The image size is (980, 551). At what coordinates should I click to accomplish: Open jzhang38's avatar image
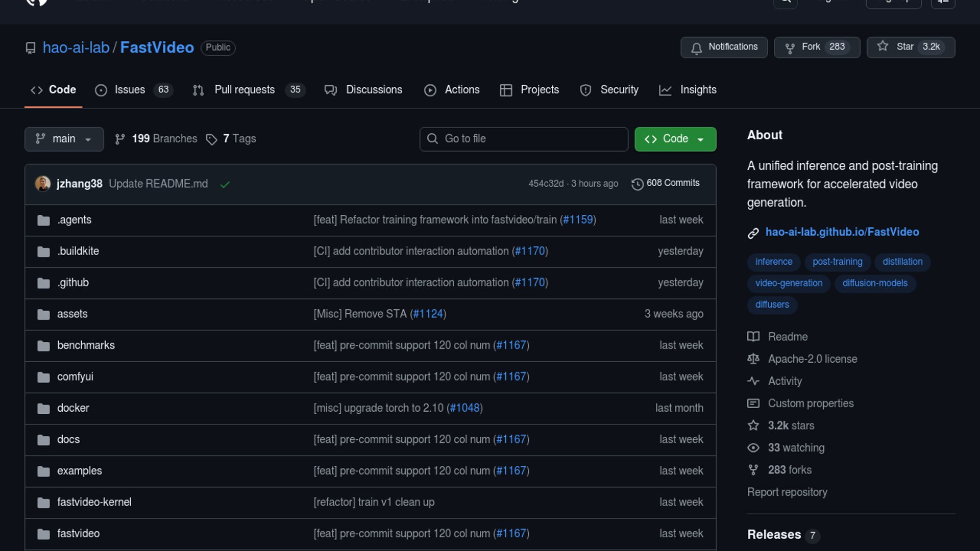point(42,184)
